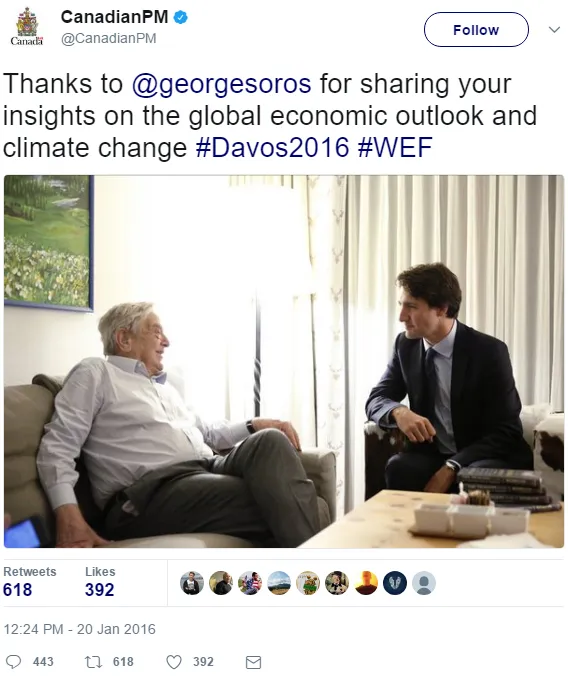Like the tweet with heart icon
The image size is (568, 676).
tap(174, 662)
